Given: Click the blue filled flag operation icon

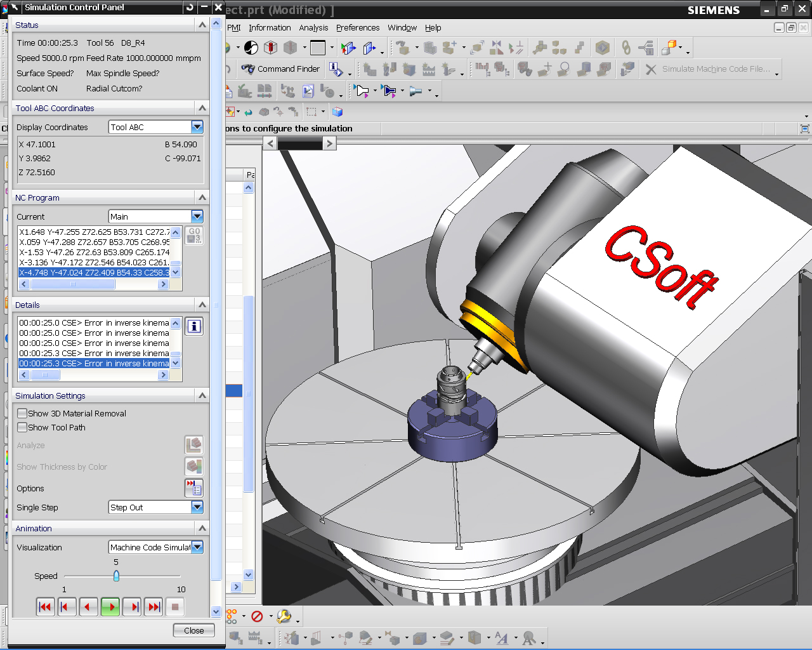Looking at the screenshot, I should (390, 91).
